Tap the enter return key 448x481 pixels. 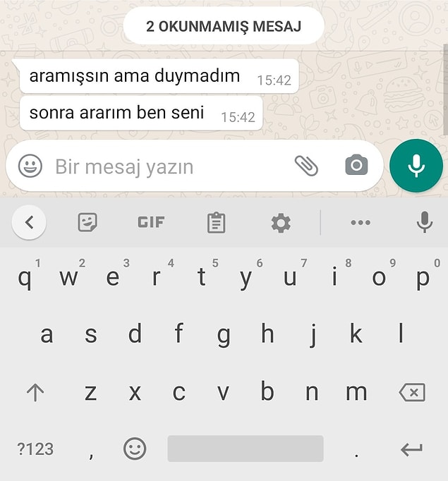click(411, 450)
